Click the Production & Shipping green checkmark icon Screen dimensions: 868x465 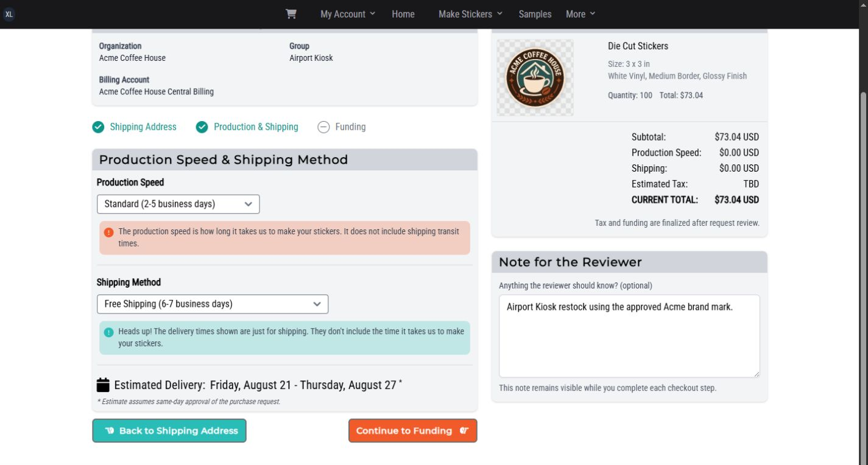pyautogui.click(x=202, y=127)
